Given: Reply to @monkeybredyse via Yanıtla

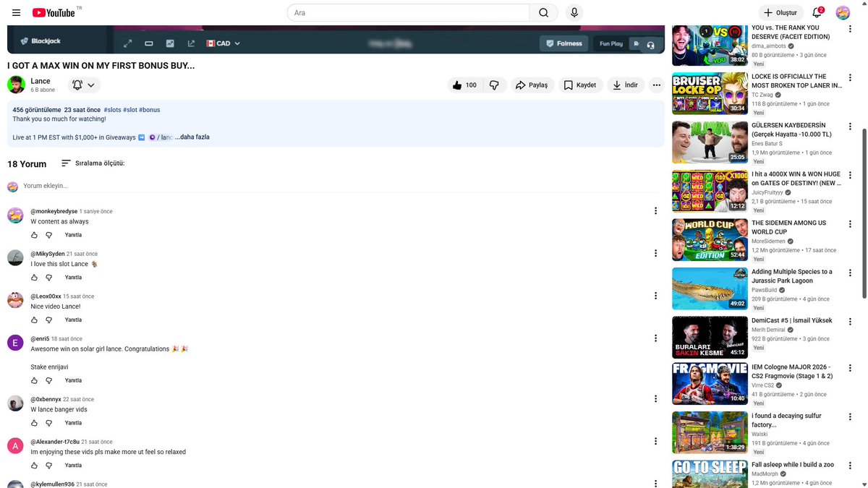Looking at the screenshot, I should click(73, 235).
